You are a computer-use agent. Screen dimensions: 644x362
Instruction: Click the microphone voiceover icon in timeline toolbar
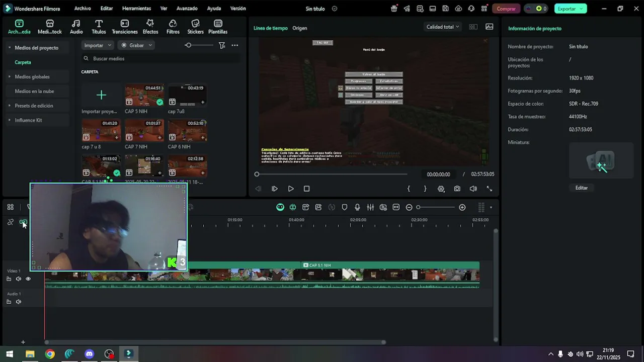[x=357, y=207]
